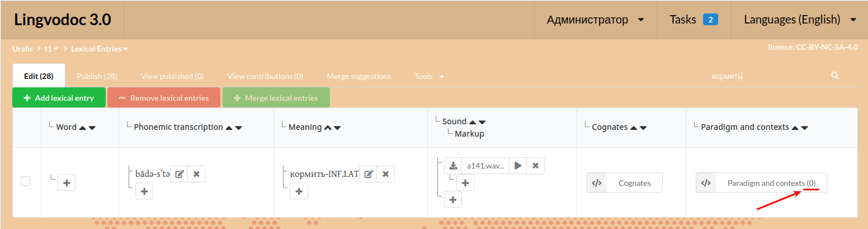This screenshot has height=229, width=868.
Task: Switch to the Publish (28) tab
Action: [97, 76]
